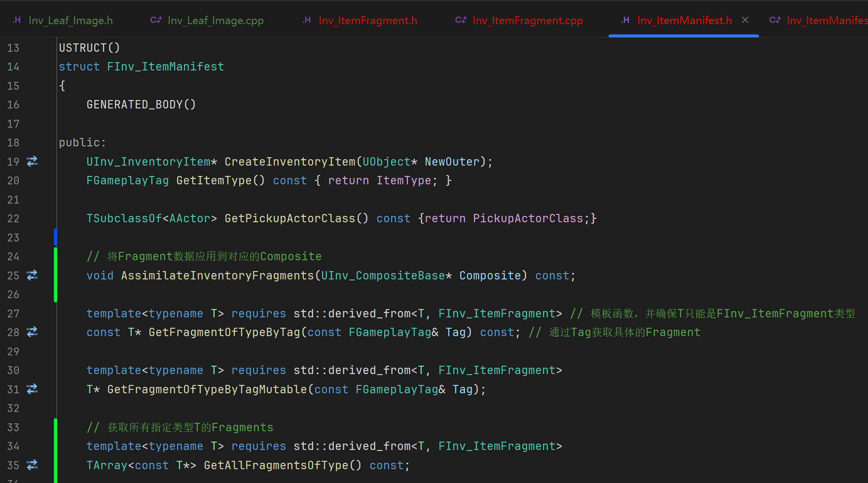Image resolution: width=868 pixels, height=483 pixels.
Task: Click header file icon of Inv_ItemFragment.h tab
Action: click(x=307, y=20)
